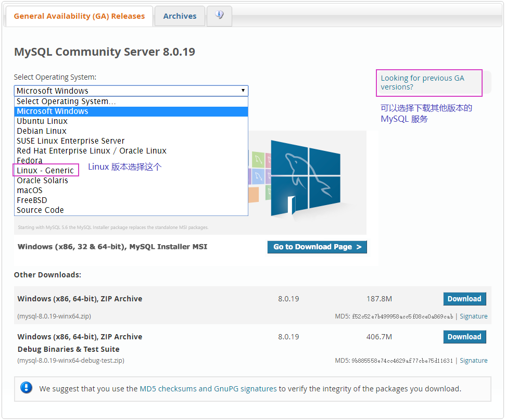
Task: Click the 406.7M file size value
Action: (x=379, y=337)
